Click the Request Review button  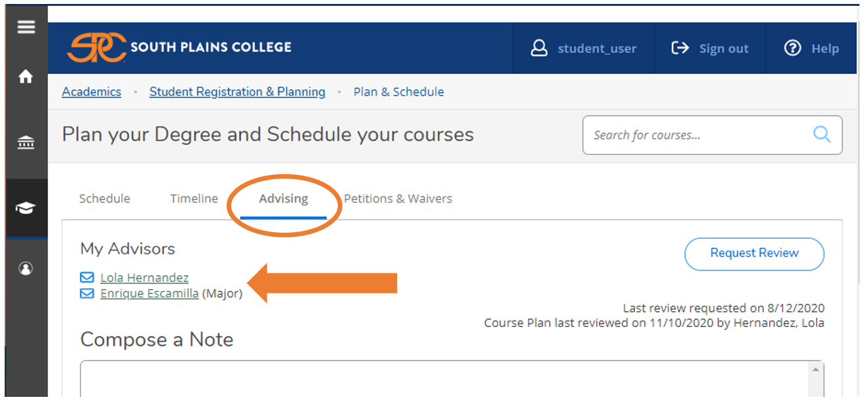(x=754, y=253)
